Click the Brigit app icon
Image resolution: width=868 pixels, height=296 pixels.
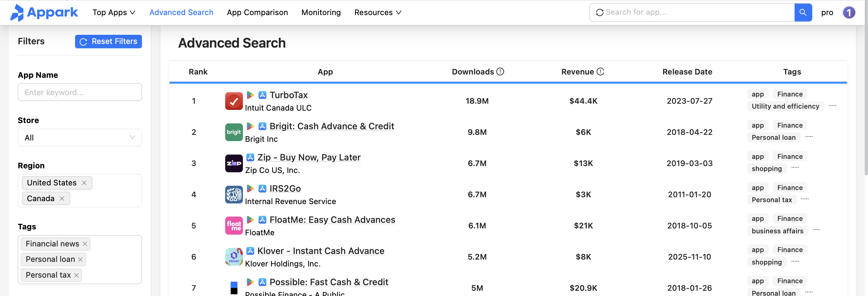[x=233, y=132]
